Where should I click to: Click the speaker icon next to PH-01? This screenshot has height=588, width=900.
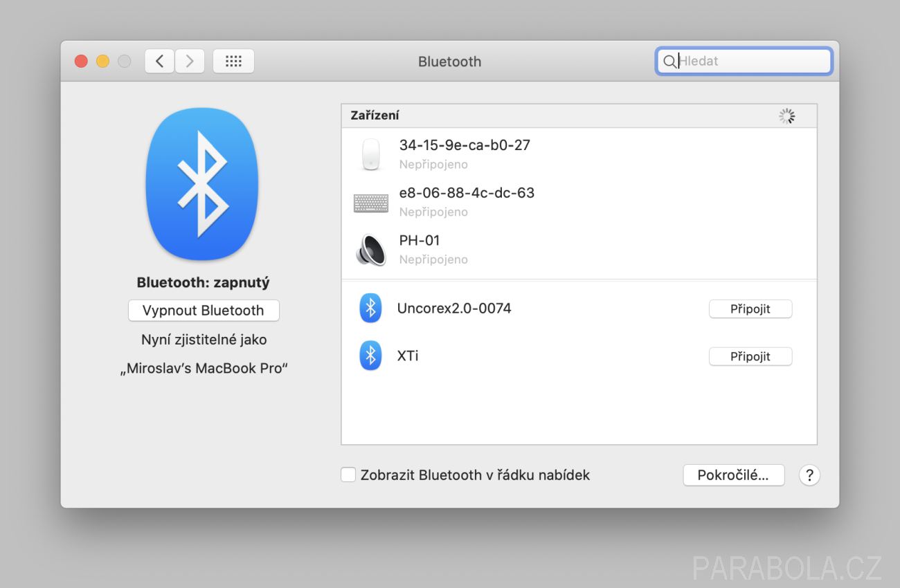(371, 250)
